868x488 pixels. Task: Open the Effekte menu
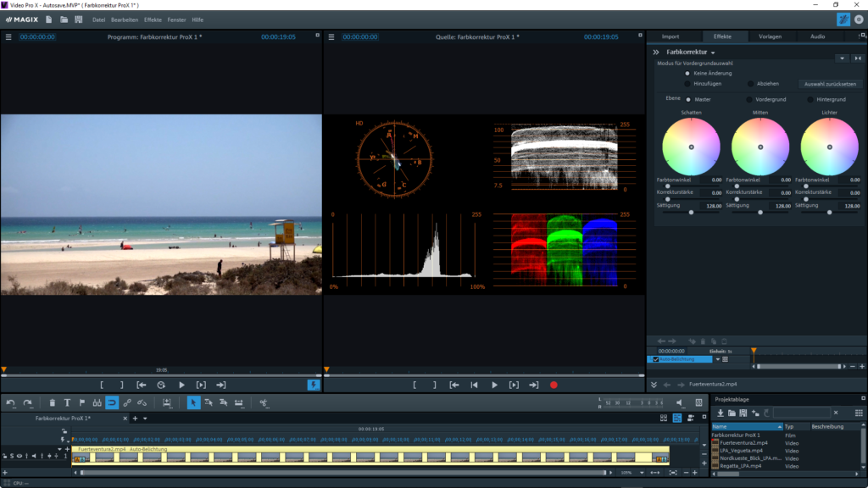153,20
